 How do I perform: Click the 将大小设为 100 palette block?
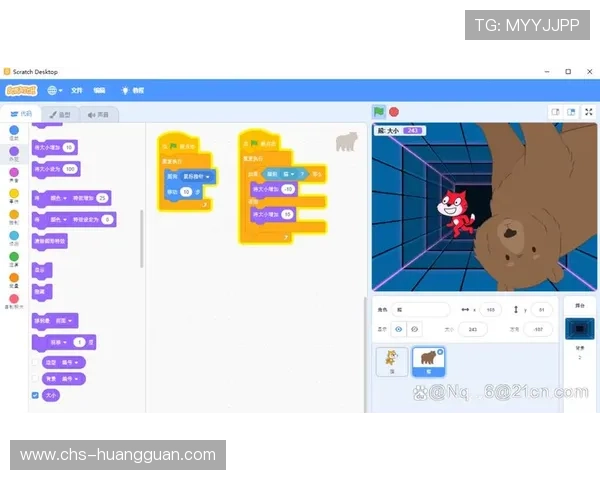(56, 169)
